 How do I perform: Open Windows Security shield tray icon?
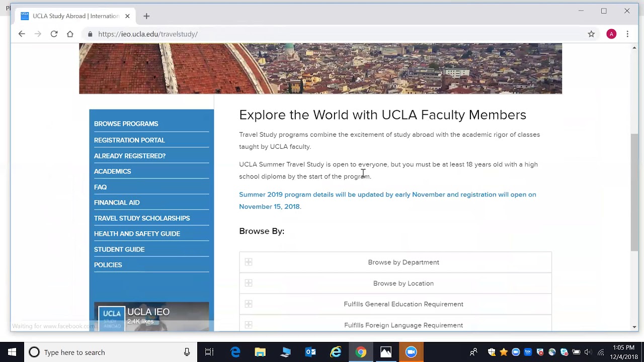pos(492,352)
